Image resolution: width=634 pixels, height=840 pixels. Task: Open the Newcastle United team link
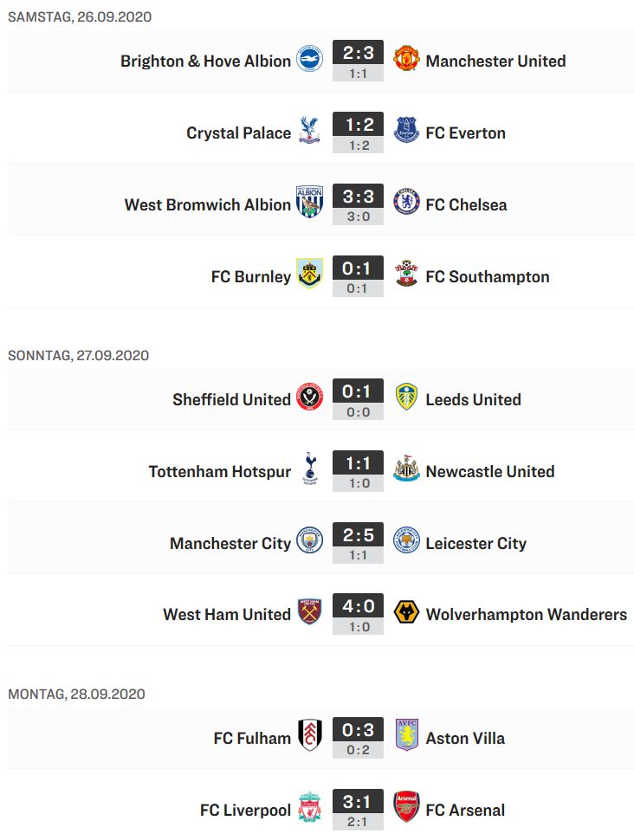[490, 471]
